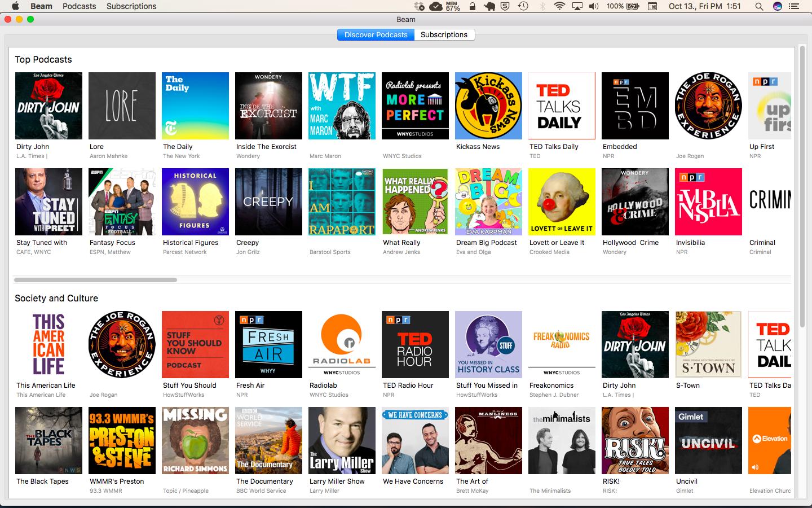Viewport: 812px width, 508px height.
Task: Open the Wi-Fi status menu
Action: coord(559,6)
